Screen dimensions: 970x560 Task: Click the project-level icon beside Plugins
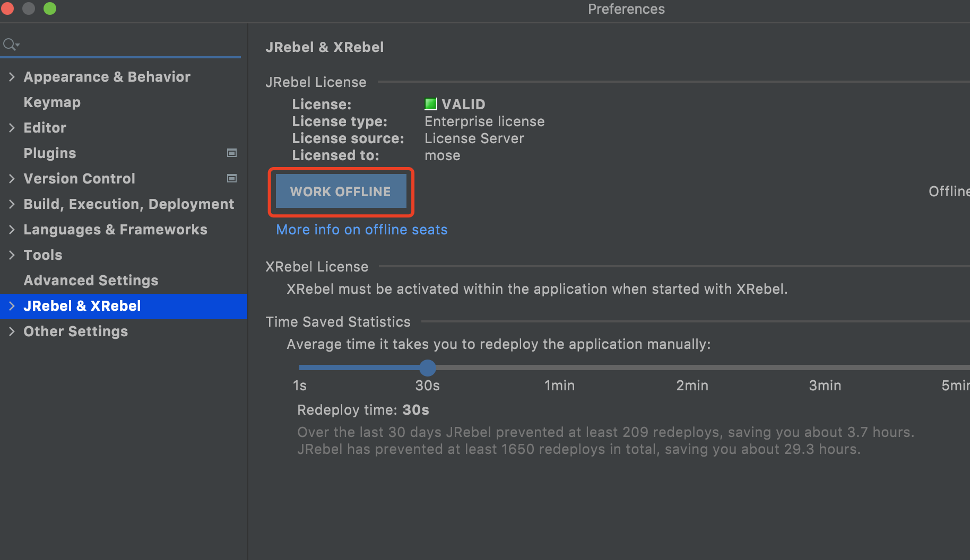click(x=232, y=153)
